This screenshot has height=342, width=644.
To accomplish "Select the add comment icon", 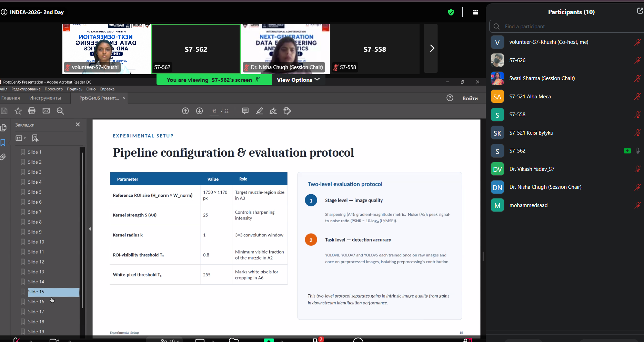I will tap(245, 111).
